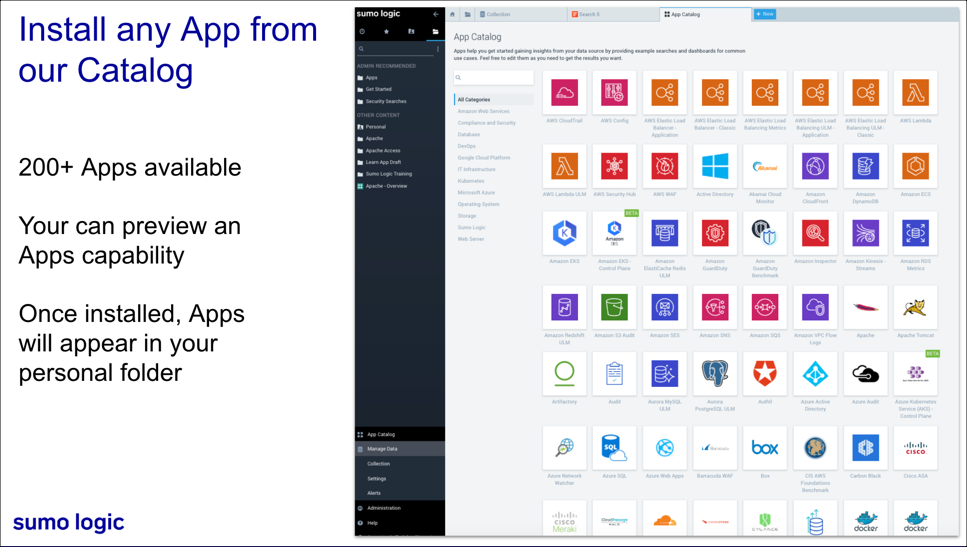
Task: Show favorites with the star icon
Action: (386, 32)
